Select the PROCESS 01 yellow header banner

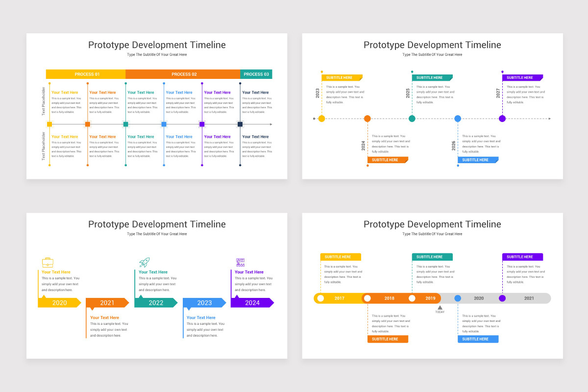point(86,74)
